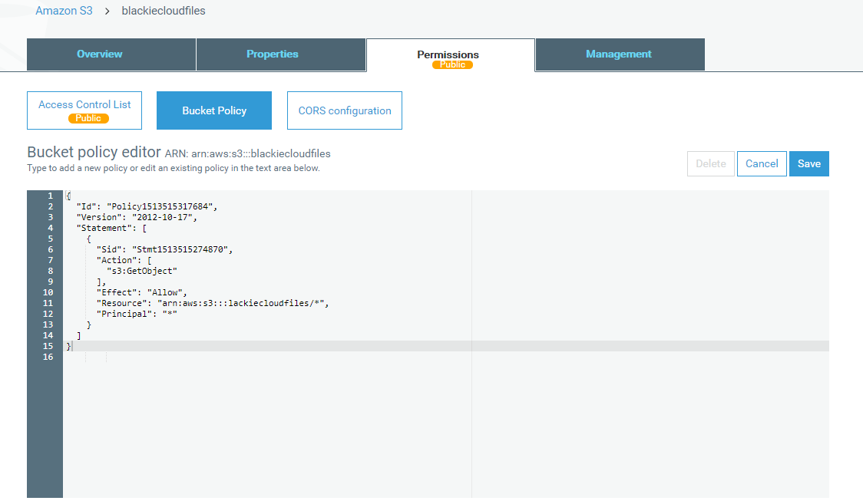Save the bucket policy
This screenshot has height=504, width=863.
click(809, 163)
